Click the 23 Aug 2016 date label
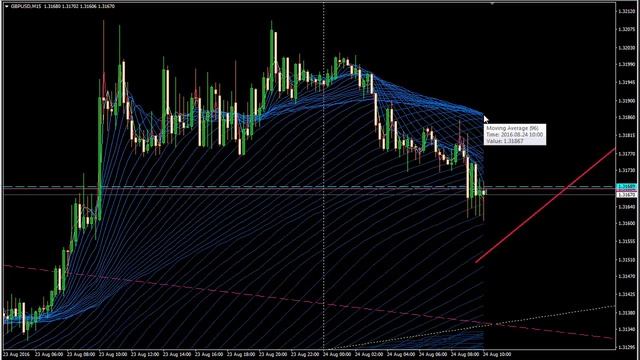Screen dimensions: 640x360 17,354
